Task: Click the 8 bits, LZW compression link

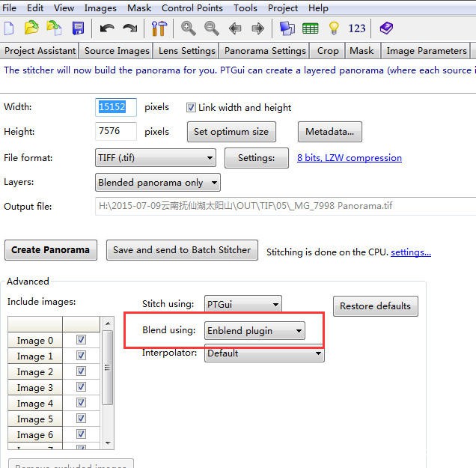Action: pyautogui.click(x=349, y=158)
